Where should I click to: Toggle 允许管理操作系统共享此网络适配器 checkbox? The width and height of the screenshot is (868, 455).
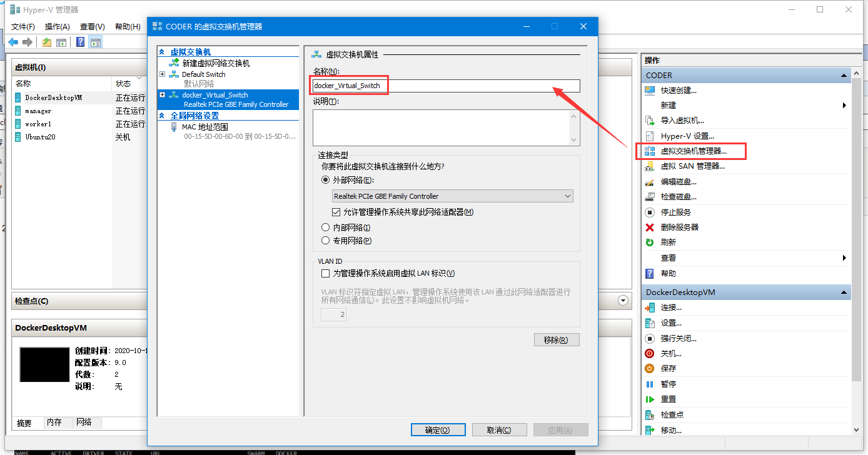[x=336, y=212]
